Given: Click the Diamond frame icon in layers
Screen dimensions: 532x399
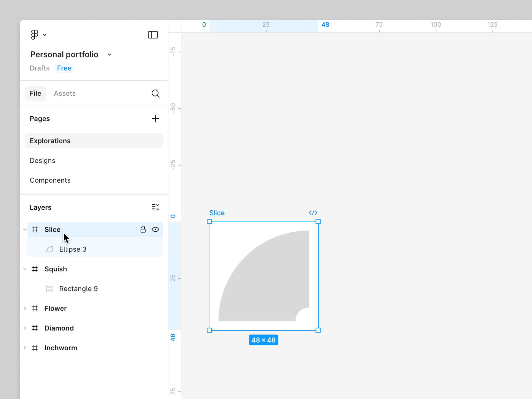Looking at the screenshot, I should (35, 328).
